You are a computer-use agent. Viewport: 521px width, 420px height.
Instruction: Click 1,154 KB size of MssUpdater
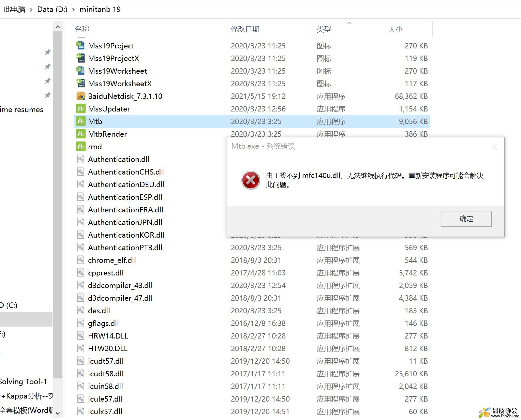(413, 109)
